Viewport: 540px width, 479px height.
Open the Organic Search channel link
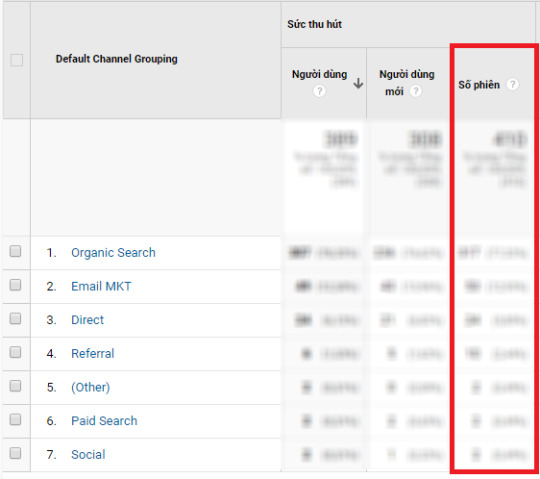point(113,253)
